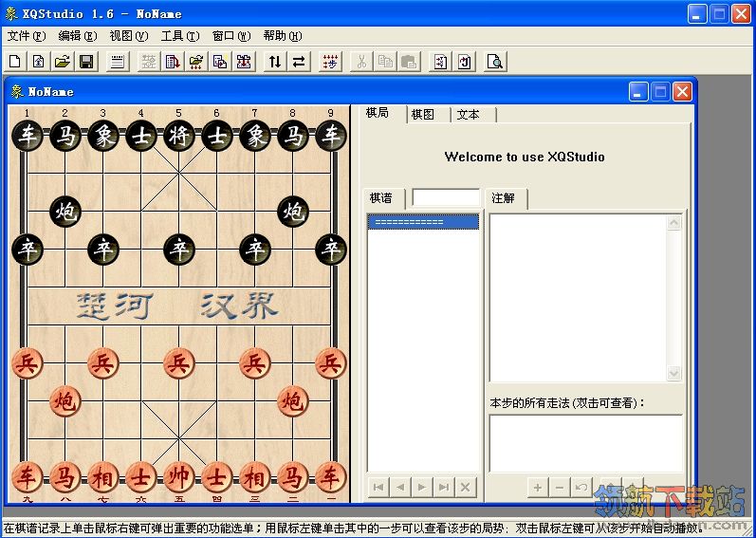The height and width of the screenshot is (538, 756).
Task: Click the document-with-curved-arrow toolbar icon
Action: click(464, 62)
